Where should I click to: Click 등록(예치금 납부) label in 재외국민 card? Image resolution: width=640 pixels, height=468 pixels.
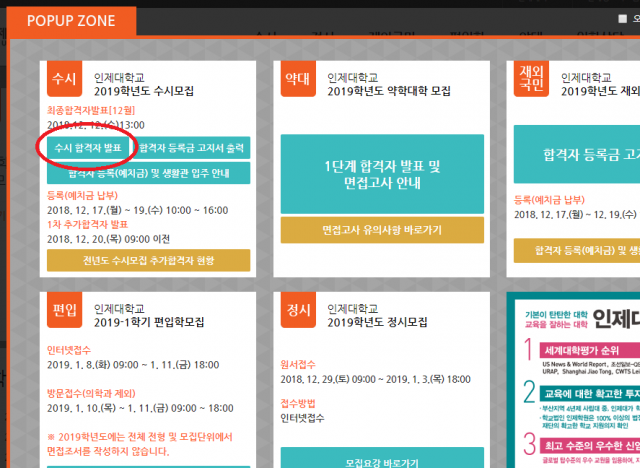[549, 200]
